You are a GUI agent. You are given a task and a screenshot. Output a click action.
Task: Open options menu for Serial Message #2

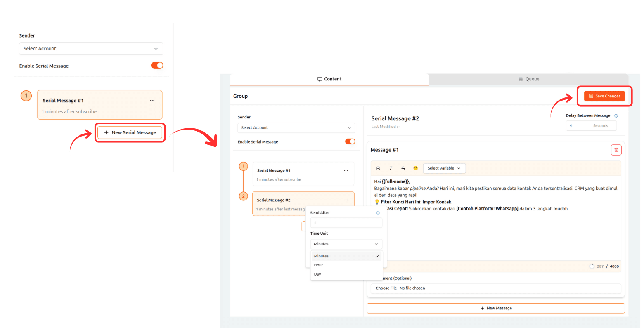pos(346,200)
